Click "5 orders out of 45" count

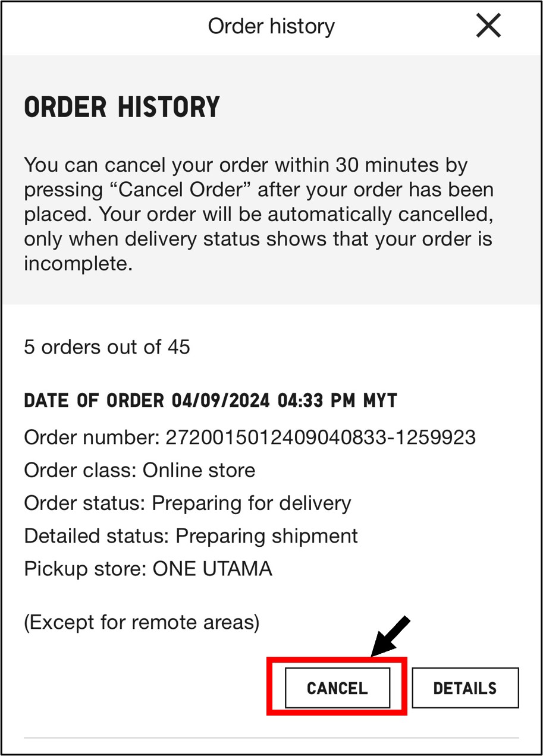point(107,346)
